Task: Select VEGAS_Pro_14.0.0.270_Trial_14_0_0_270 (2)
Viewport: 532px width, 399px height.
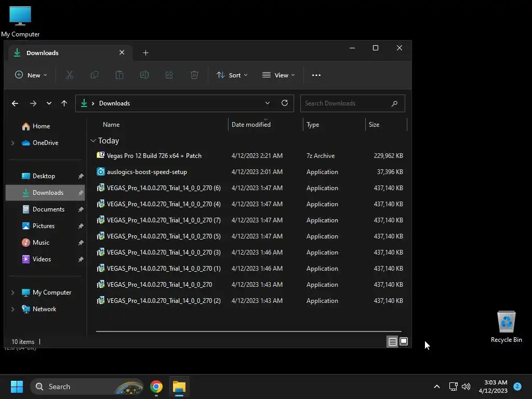Action: pos(249,301)
